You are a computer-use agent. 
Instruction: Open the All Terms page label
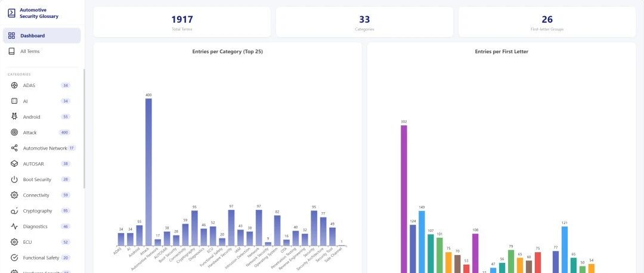tap(30, 51)
